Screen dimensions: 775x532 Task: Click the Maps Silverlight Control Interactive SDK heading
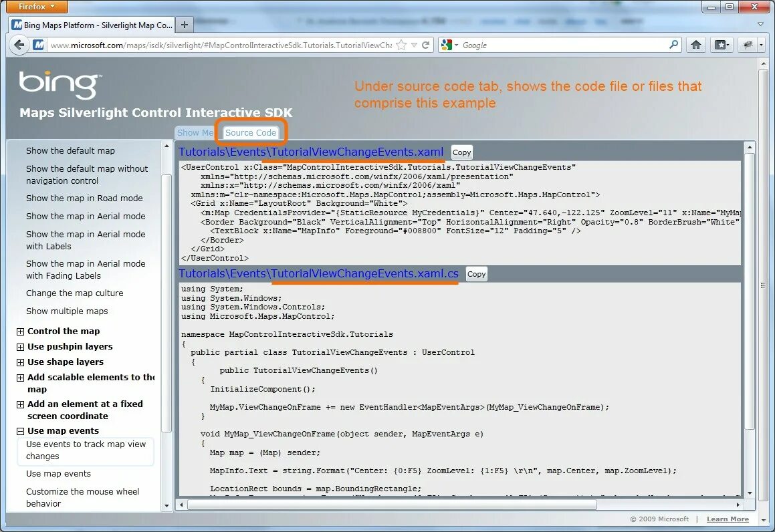[x=156, y=113]
